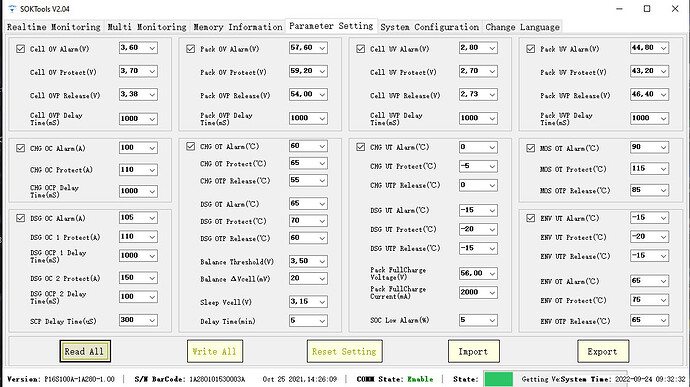Click the ENV OT Alarm label
This screenshot has height=387, width=690.
coord(569,281)
